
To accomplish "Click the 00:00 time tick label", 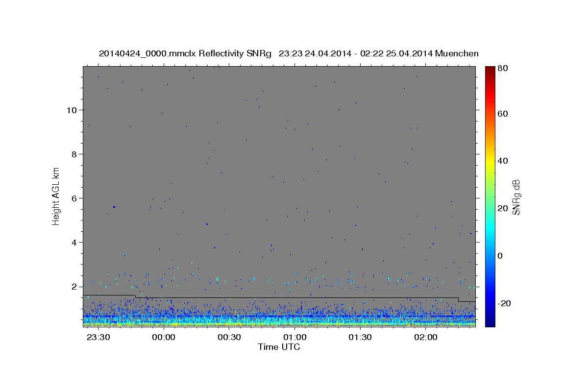I will coord(164,338).
